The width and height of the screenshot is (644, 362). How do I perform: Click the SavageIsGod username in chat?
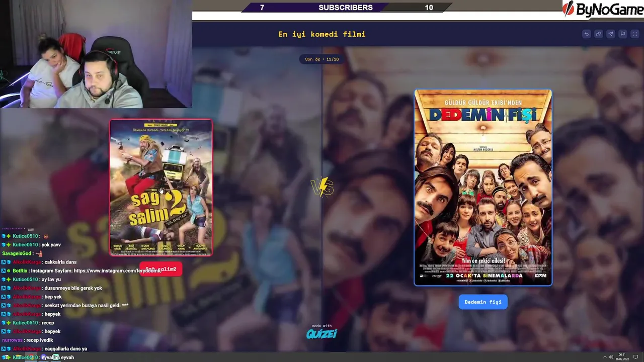pyautogui.click(x=18, y=253)
